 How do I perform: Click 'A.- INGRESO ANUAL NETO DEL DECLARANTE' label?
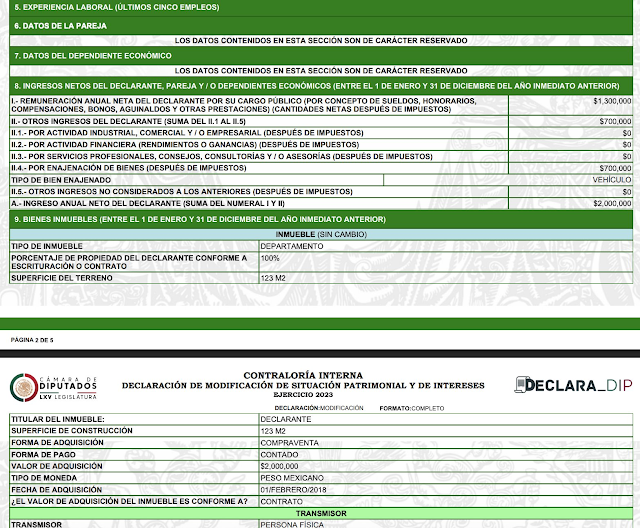click(x=148, y=204)
